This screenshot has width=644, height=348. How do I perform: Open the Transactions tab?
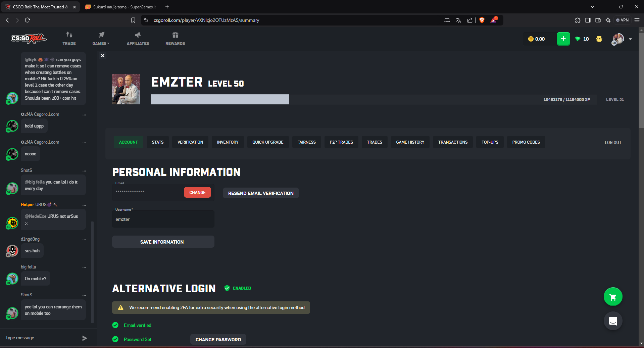point(453,142)
